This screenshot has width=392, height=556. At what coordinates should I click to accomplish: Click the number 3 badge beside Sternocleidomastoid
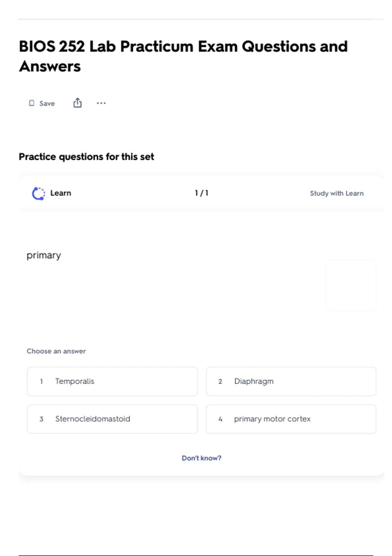click(x=41, y=419)
